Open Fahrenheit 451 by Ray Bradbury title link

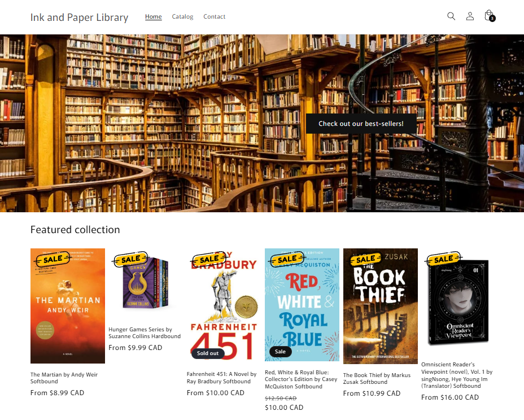(221, 378)
